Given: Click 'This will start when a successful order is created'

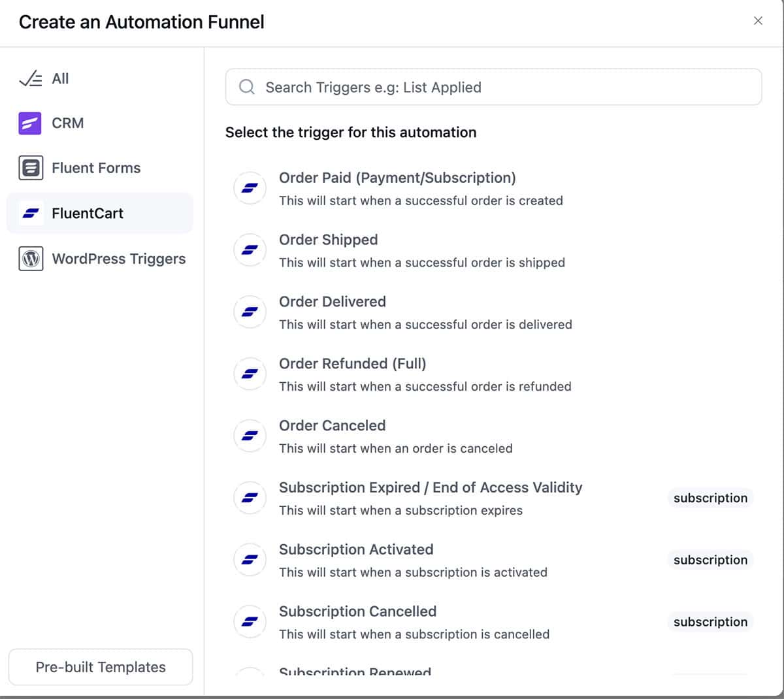Looking at the screenshot, I should pos(421,201).
